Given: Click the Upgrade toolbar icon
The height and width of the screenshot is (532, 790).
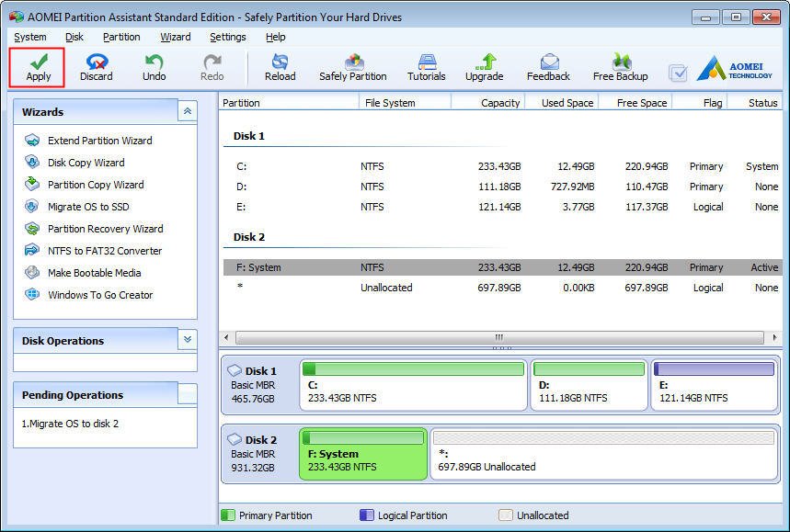Looking at the screenshot, I should pos(484,67).
